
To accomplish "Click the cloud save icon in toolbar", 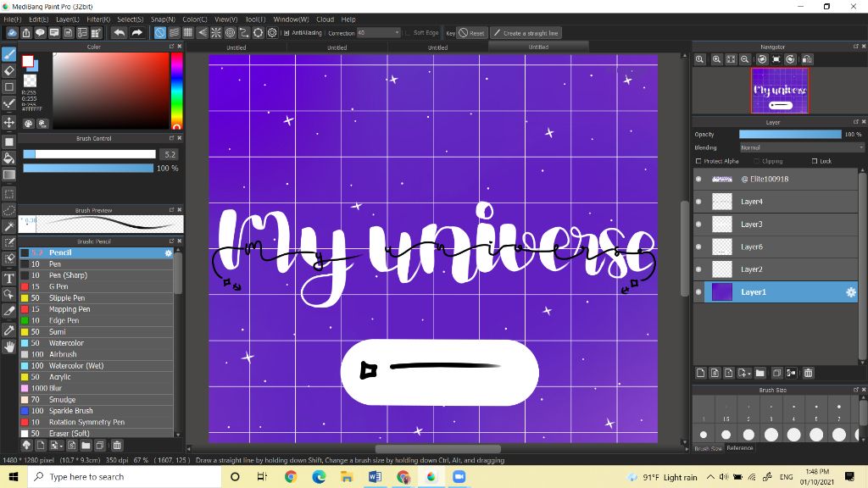I will 12,33.
